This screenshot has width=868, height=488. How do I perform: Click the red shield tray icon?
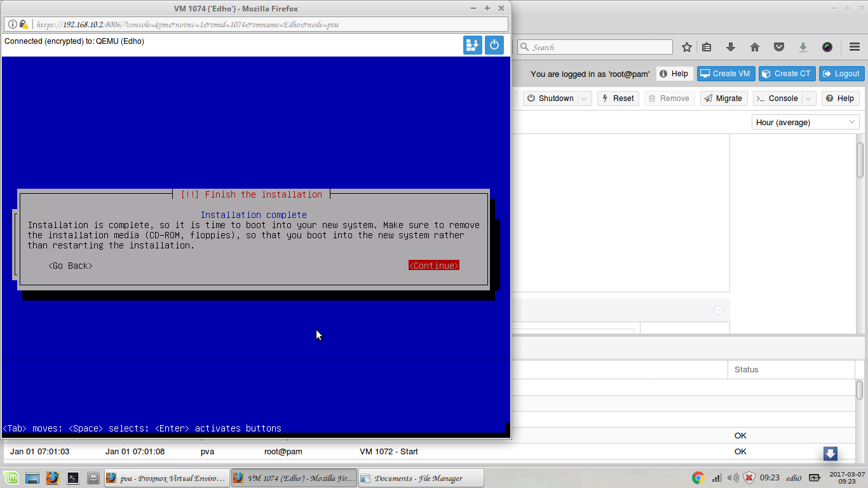coord(749,478)
